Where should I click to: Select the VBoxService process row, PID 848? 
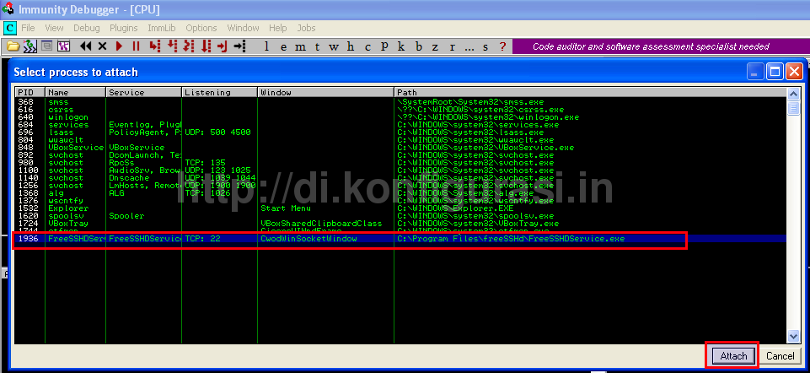point(400,148)
